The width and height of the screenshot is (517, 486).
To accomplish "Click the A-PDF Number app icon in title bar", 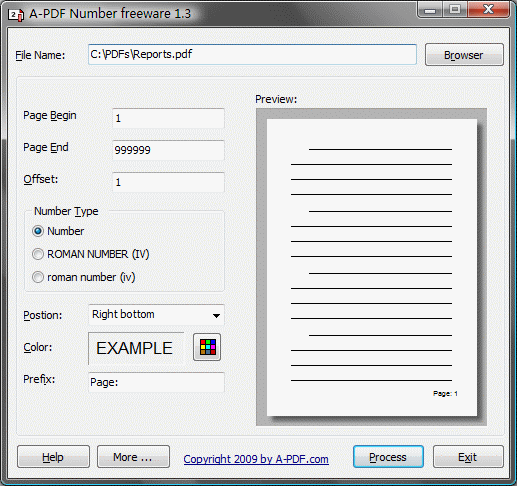I will click(16, 15).
